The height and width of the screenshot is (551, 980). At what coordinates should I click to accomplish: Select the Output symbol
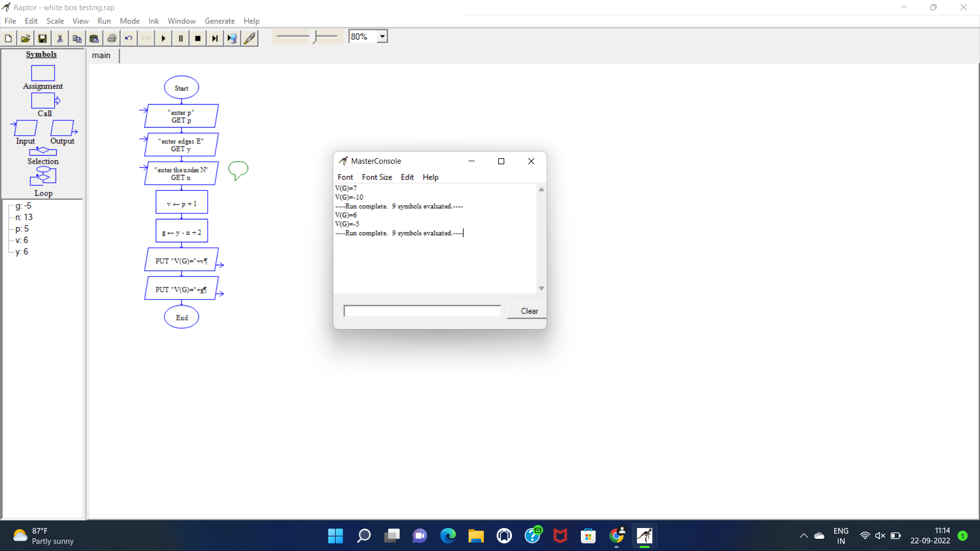click(x=62, y=128)
